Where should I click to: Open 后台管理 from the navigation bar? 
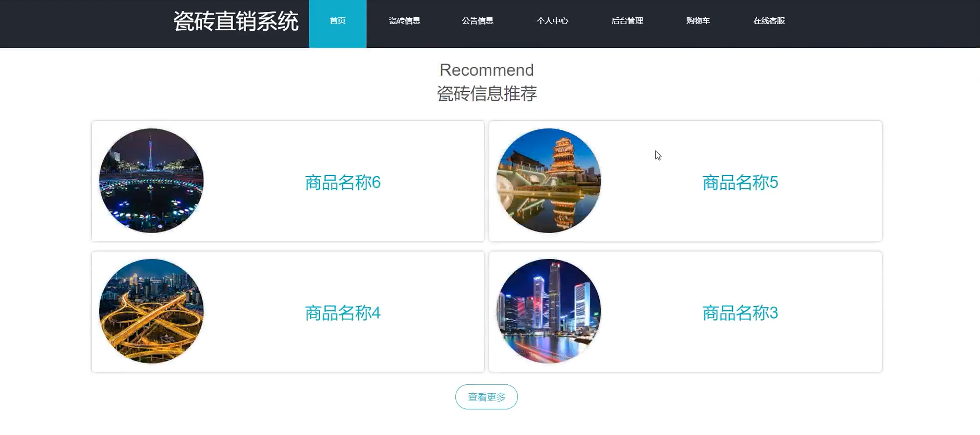[x=627, y=21]
